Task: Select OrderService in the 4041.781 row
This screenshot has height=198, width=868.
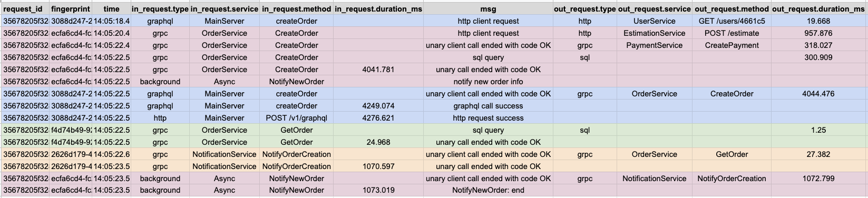Action: tap(225, 70)
